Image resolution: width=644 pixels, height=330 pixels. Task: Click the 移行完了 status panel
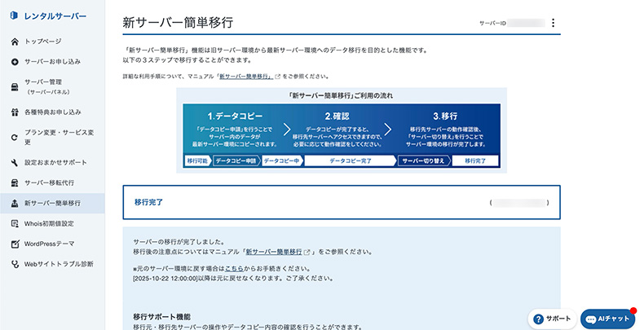point(341,202)
